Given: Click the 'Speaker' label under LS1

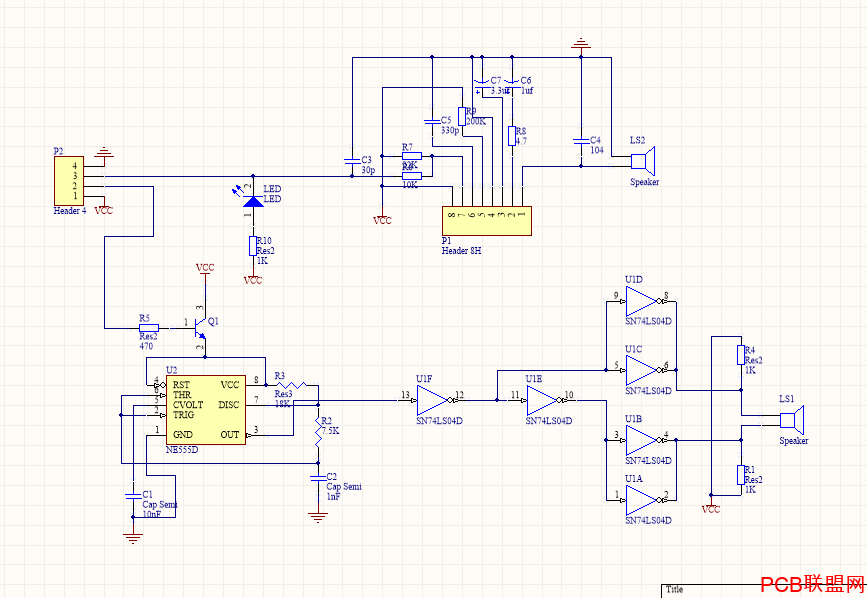Looking at the screenshot, I should point(794,441).
